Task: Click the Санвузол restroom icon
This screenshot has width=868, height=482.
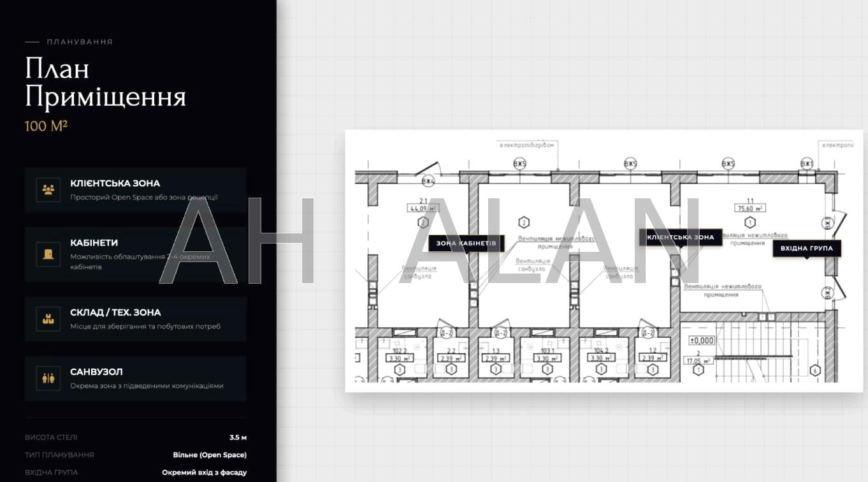Action: [48, 378]
